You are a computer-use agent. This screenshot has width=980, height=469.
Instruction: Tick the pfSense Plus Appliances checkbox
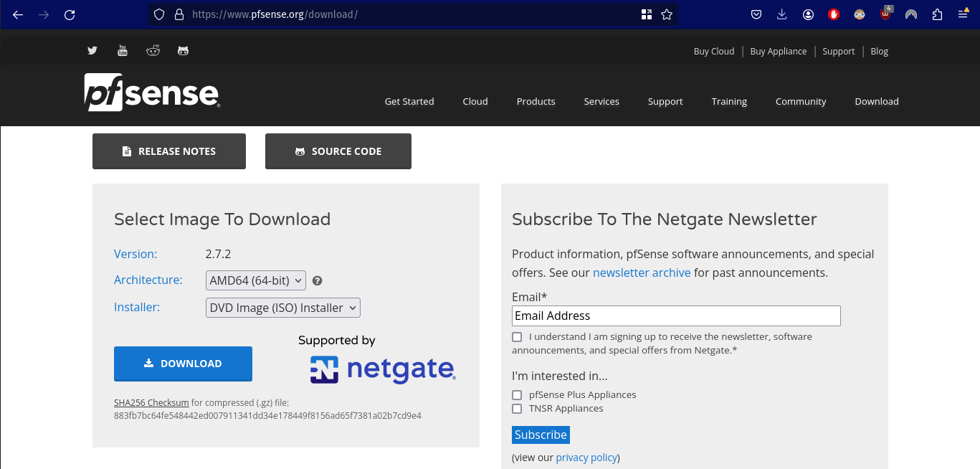click(517, 395)
